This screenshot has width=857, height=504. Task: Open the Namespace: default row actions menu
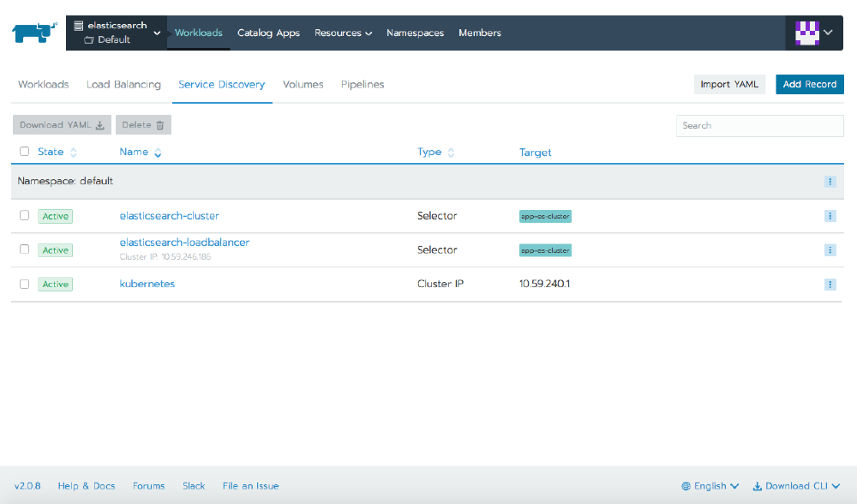pyautogui.click(x=829, y=181)
